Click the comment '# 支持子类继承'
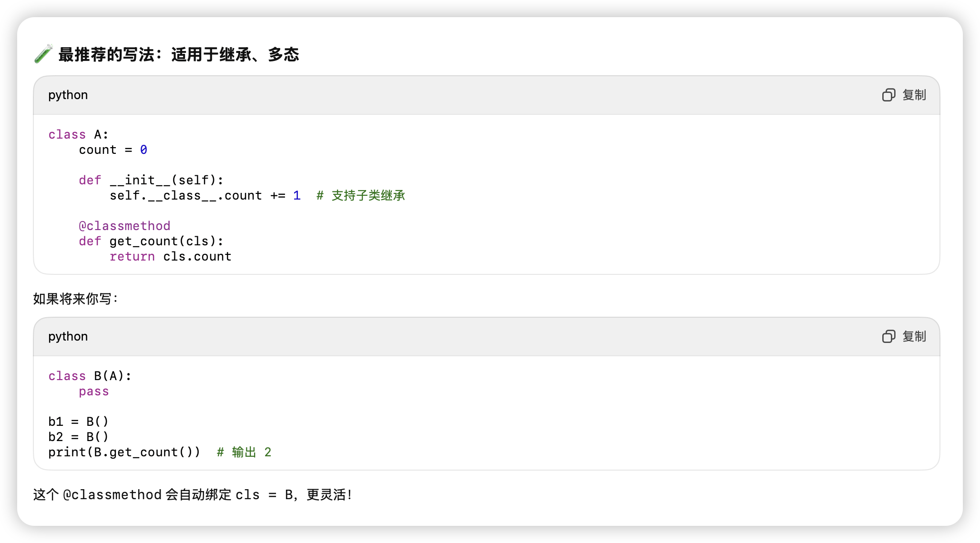Screen dimensions: 980x543 [361, 196]
